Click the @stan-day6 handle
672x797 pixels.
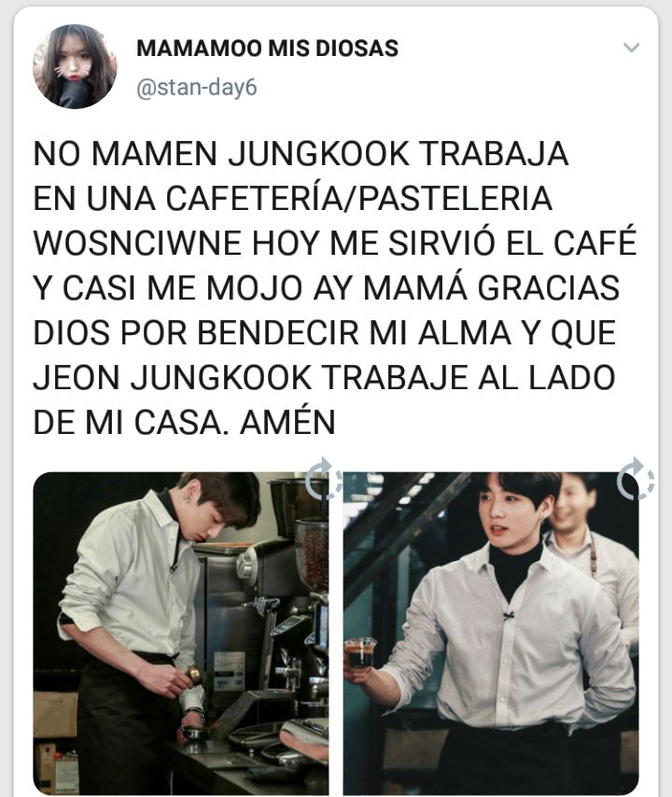(197, 88)
